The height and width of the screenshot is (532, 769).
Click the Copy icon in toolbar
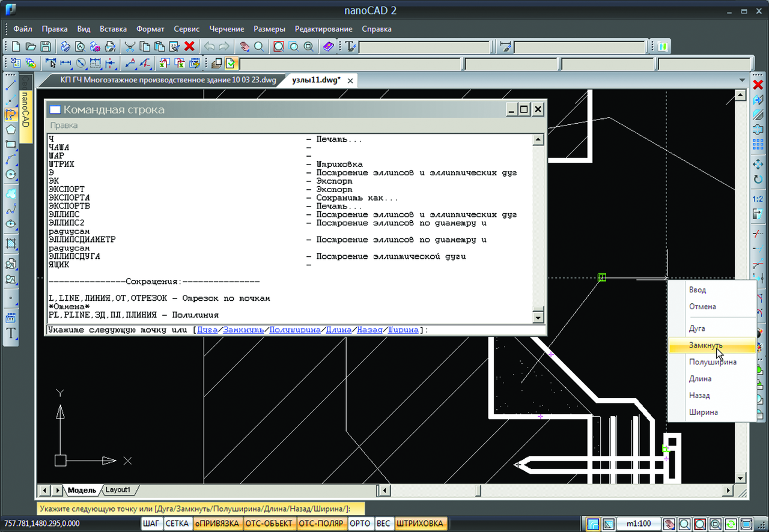(x=145, y=46)
